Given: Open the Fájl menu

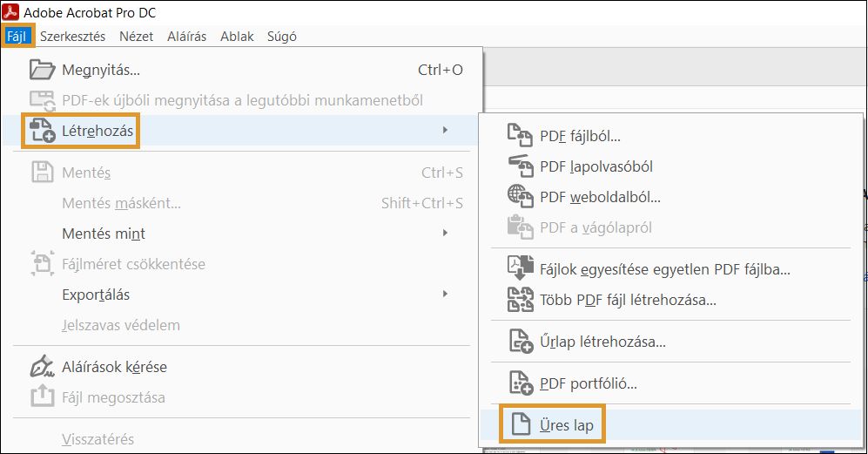Looking at the screenshot, I should [x=17, y=37].
